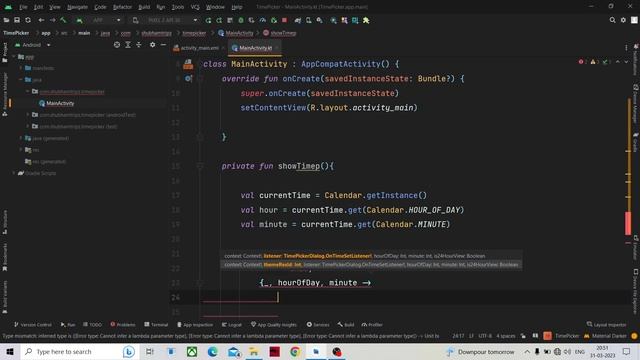Image resolution: width=640 pixels, height=360 pixels.
Task: Open the Notifications side tab on right
Action: click(x=636, y=59)
